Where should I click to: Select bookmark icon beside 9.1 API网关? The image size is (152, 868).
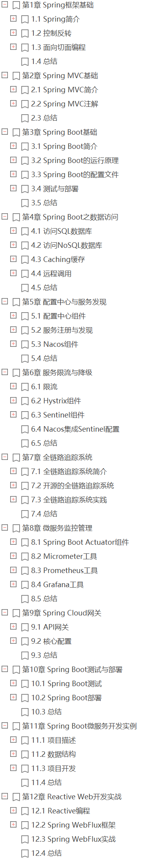coord(25,627)
